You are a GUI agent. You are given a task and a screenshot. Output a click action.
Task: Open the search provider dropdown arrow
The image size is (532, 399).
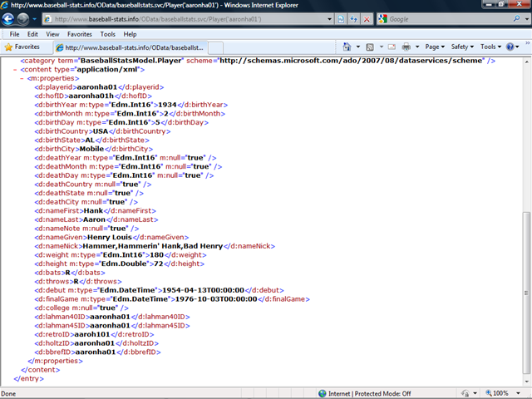527,19
